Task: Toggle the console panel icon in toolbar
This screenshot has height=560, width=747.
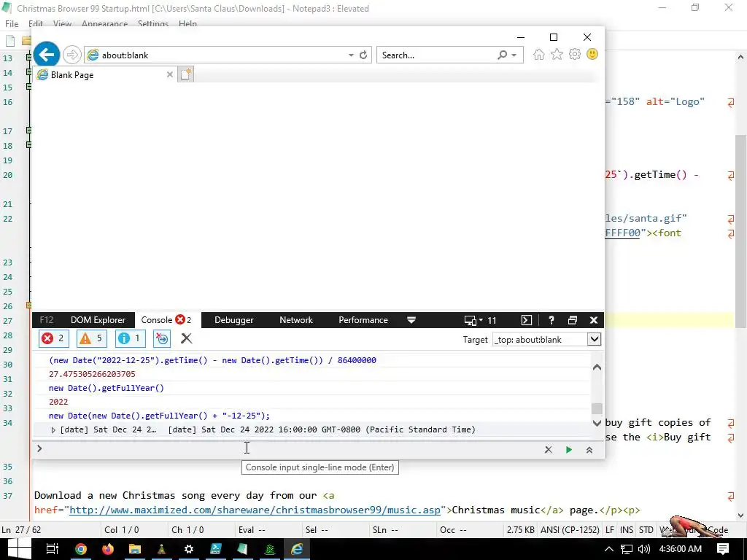Action: (x=527, y=320)
